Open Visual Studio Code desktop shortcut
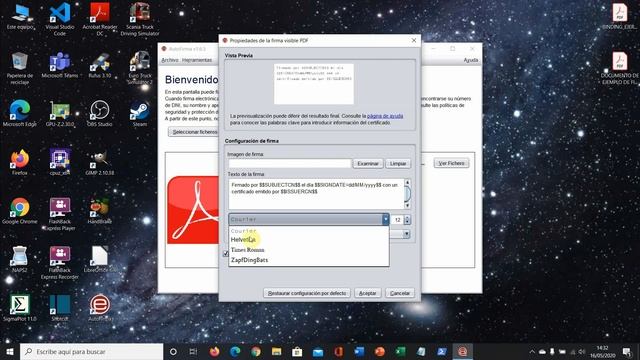Image resolution: width=640 pixels, height=360 pixels. pos(60,18)
